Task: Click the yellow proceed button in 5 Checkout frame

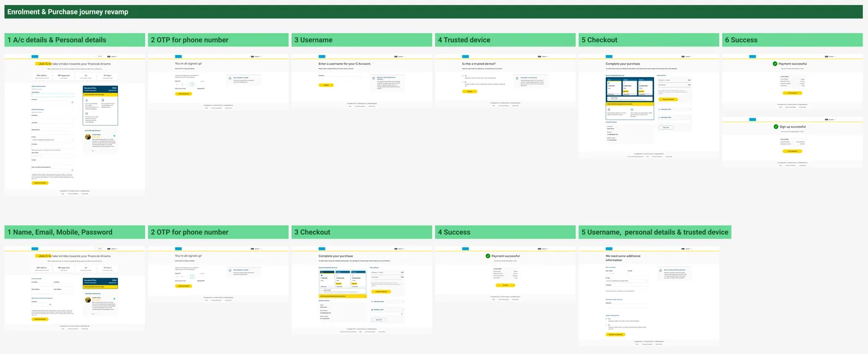Action: [668, 99]
